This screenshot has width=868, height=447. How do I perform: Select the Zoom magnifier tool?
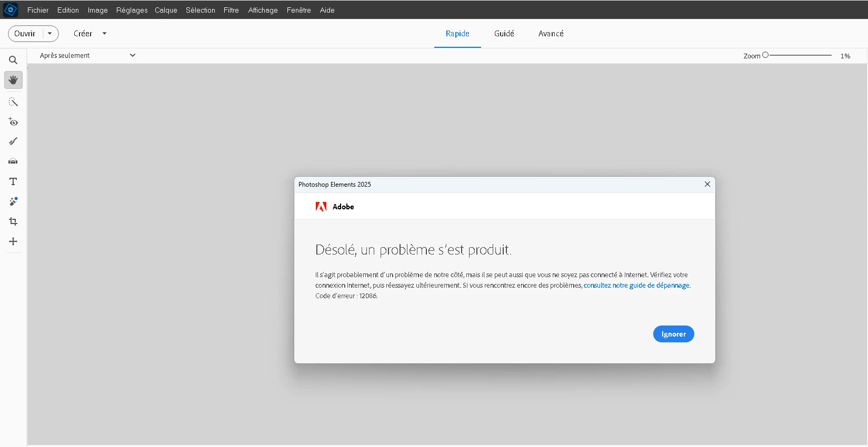click(x=13, y=60)
